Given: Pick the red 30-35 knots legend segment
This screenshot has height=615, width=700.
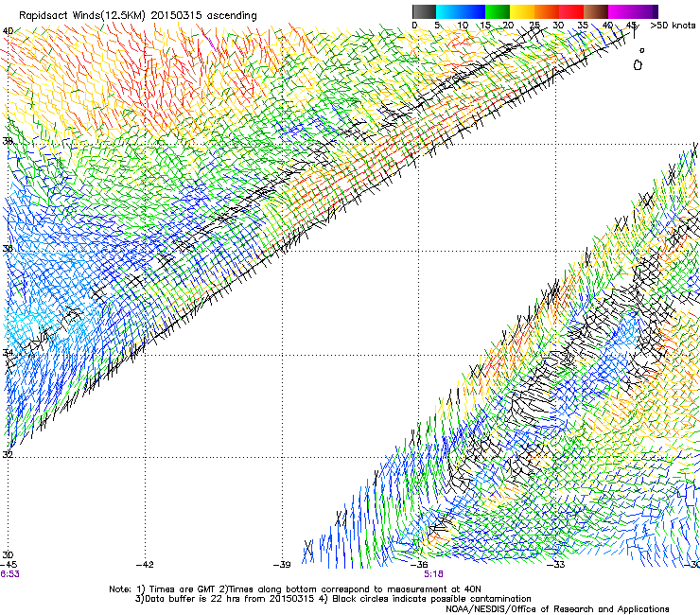Looking at the screenshot, I should 571,11.
